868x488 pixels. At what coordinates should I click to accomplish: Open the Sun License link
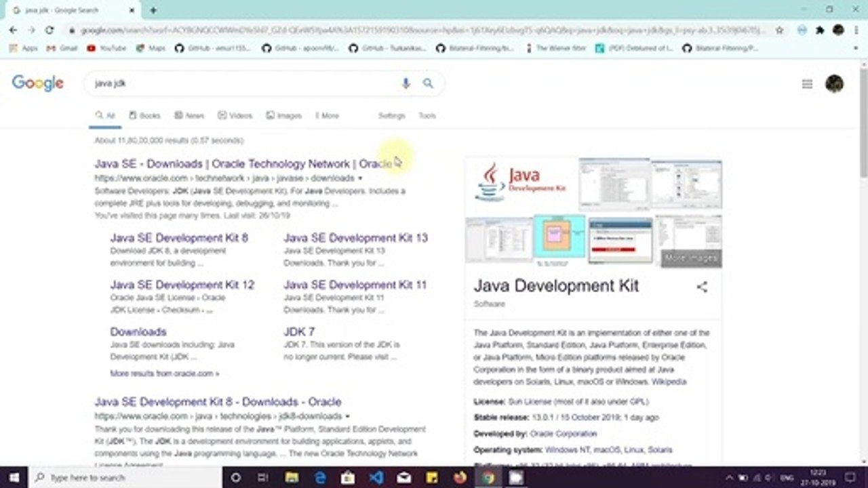click(x=531, y=402)
